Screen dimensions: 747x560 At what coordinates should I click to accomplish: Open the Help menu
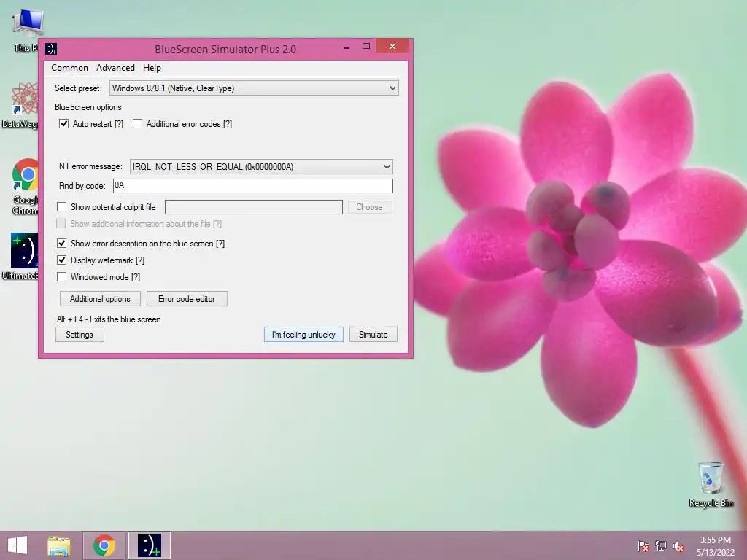click(x=152, y=68)
